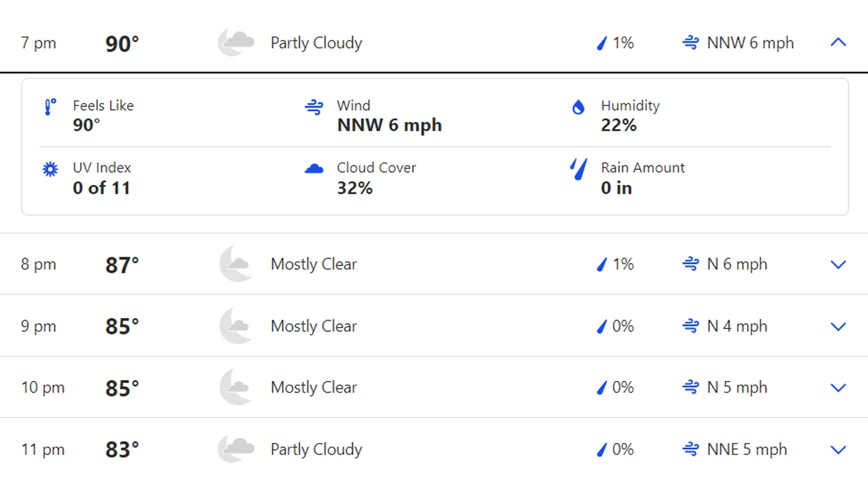Open the 10 pm hourly details chevron
This screenshot has width=868, height=488.
pos(838,388)
